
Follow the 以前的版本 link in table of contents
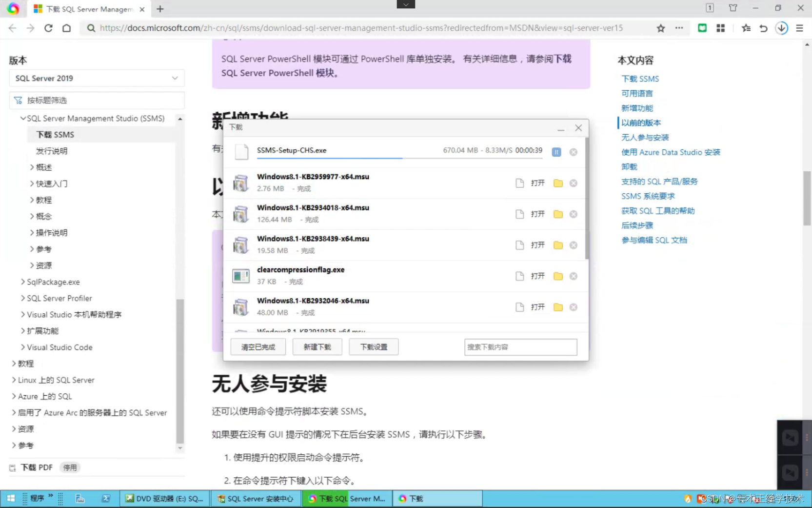(x=641, y=122)
